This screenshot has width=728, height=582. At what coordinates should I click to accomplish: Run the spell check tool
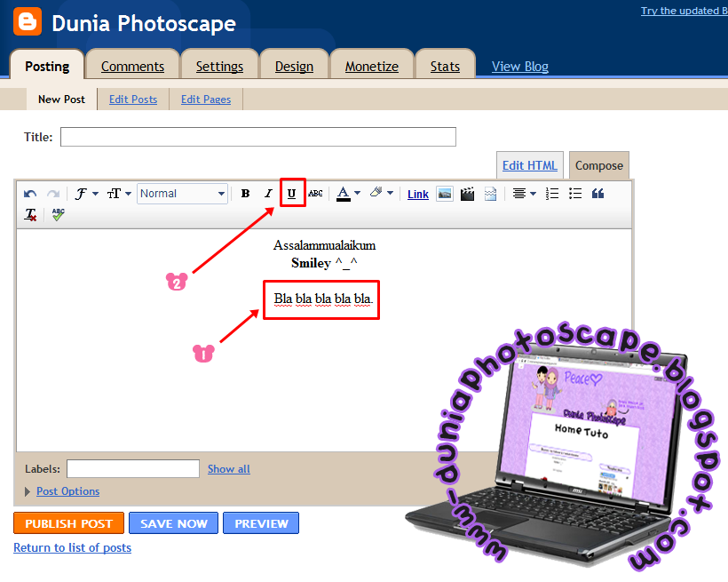click(58, 215)
